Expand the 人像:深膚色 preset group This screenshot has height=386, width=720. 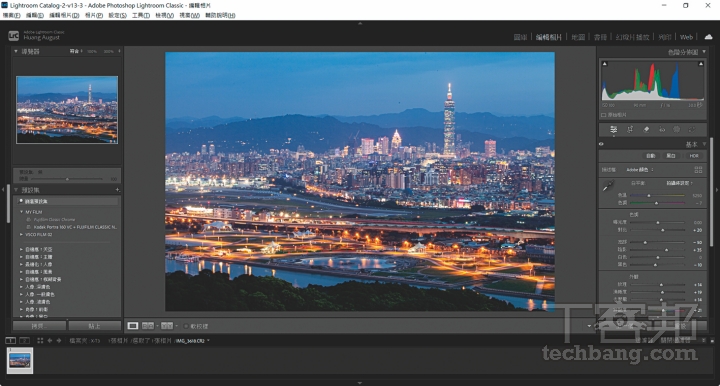pyautogui.click(x=22, y=287)
